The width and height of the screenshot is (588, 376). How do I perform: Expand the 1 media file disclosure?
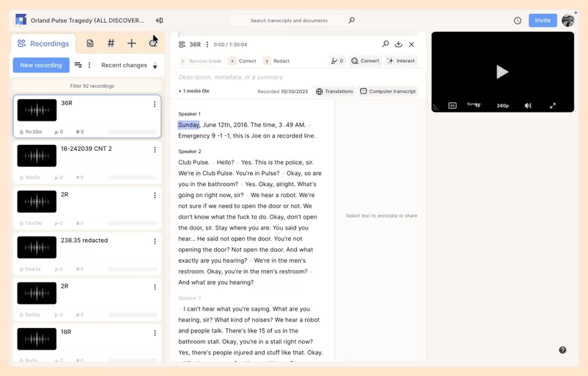tap(194, 91)
